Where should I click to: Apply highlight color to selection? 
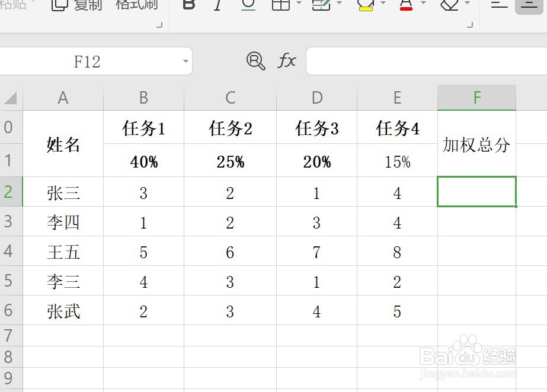tap(366, 5)
